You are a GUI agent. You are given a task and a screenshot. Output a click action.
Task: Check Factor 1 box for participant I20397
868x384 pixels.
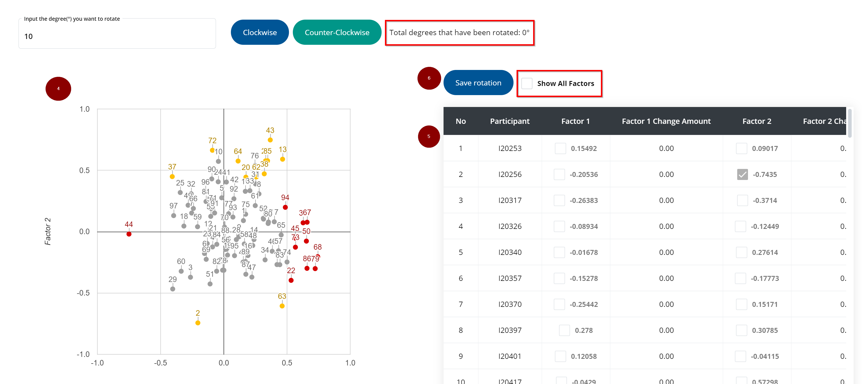[564, 330]
